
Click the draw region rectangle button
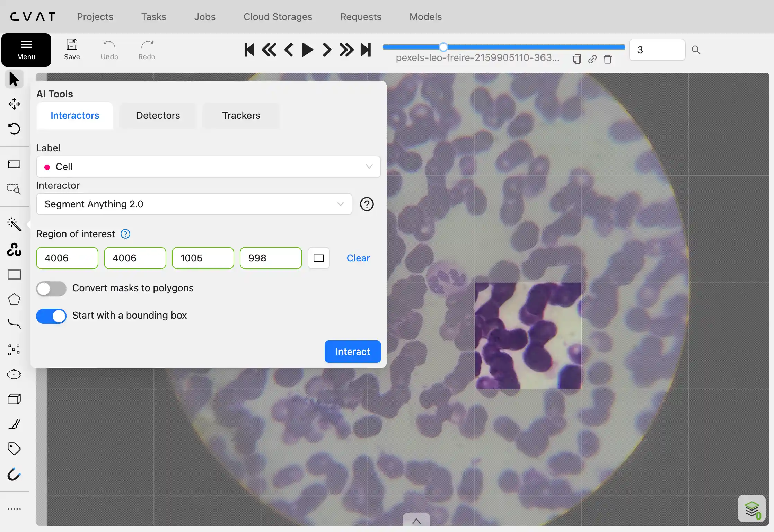(319, 258)
